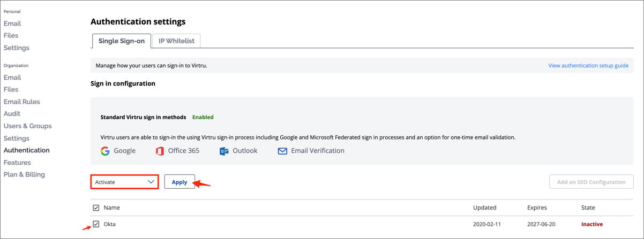This screenshot has width=644, height=239.
Task: Open Authentication in the sidebar
Action: [26, 150]
